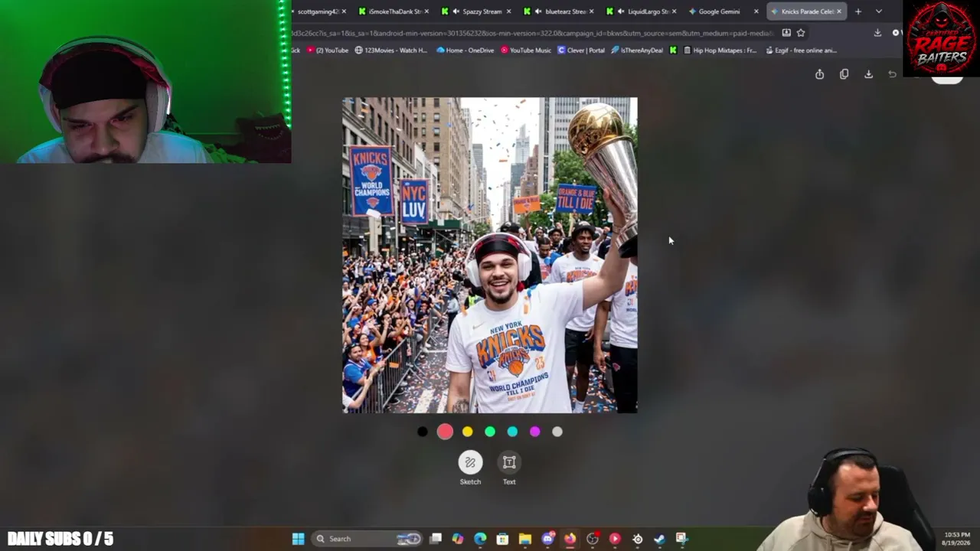
Task: Switch to the scottgaming42 tab
Action: click(317, 11)
